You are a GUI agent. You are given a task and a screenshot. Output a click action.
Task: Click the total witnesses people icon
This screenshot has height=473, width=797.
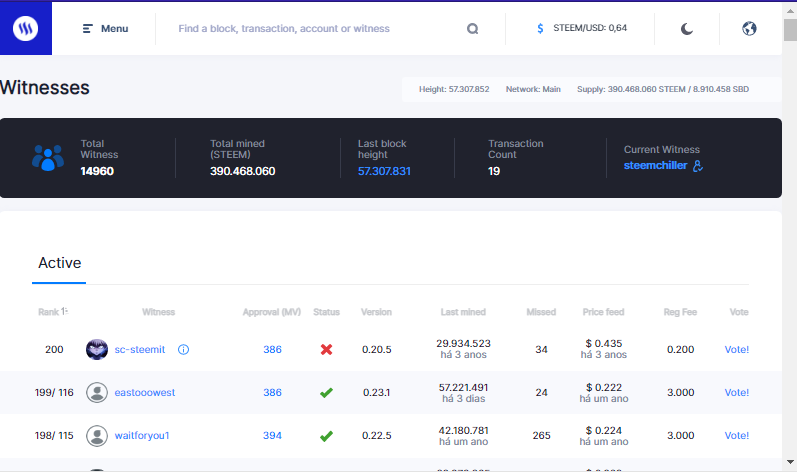pos(48,157)
